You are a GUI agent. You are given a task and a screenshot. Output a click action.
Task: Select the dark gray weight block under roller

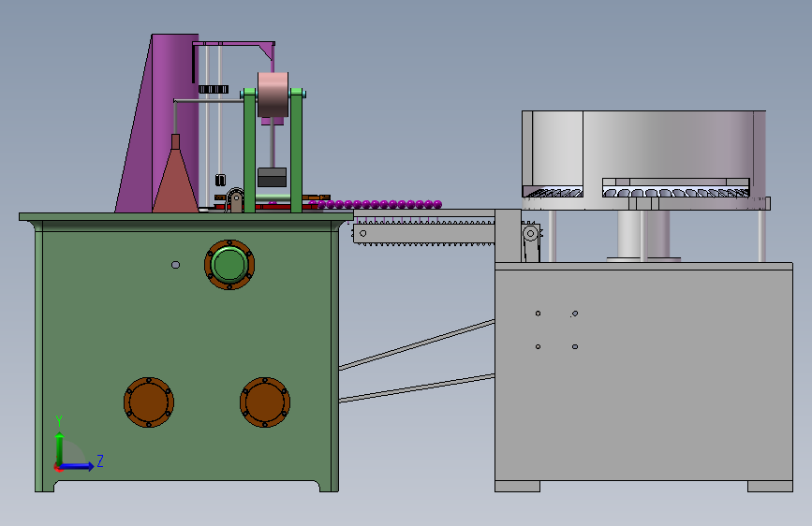[272, 177]
